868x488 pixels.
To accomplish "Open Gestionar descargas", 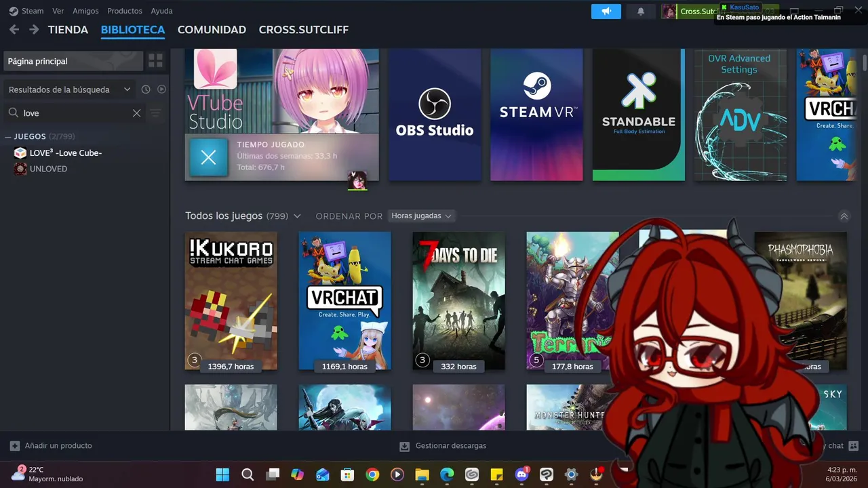I will [451, 446].
